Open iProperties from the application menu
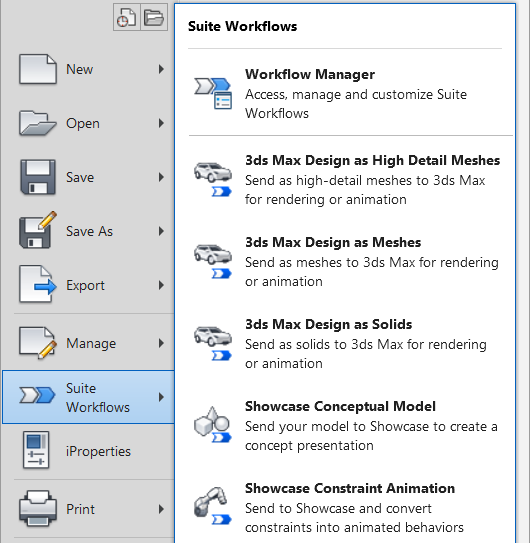 (x=88, y=451)
